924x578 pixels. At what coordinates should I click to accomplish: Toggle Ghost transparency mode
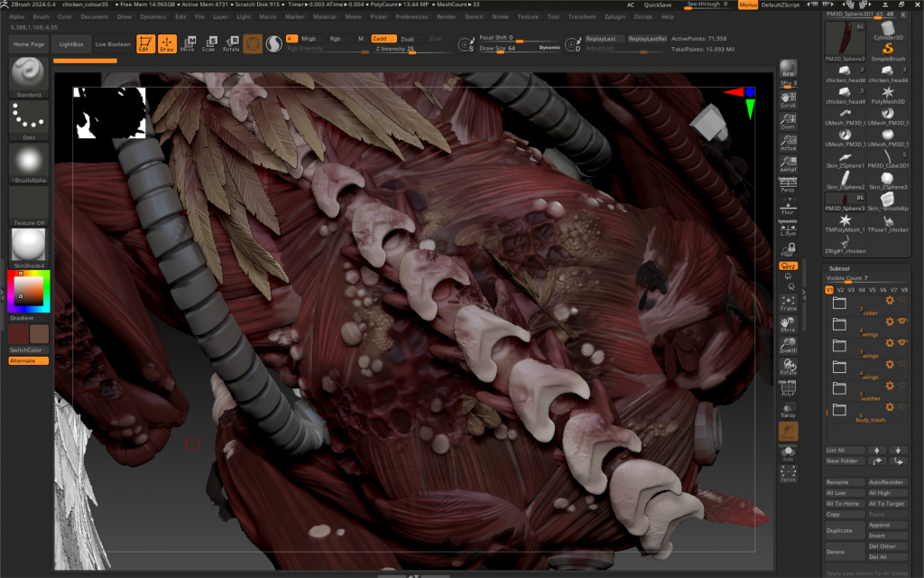click(788, 431)
